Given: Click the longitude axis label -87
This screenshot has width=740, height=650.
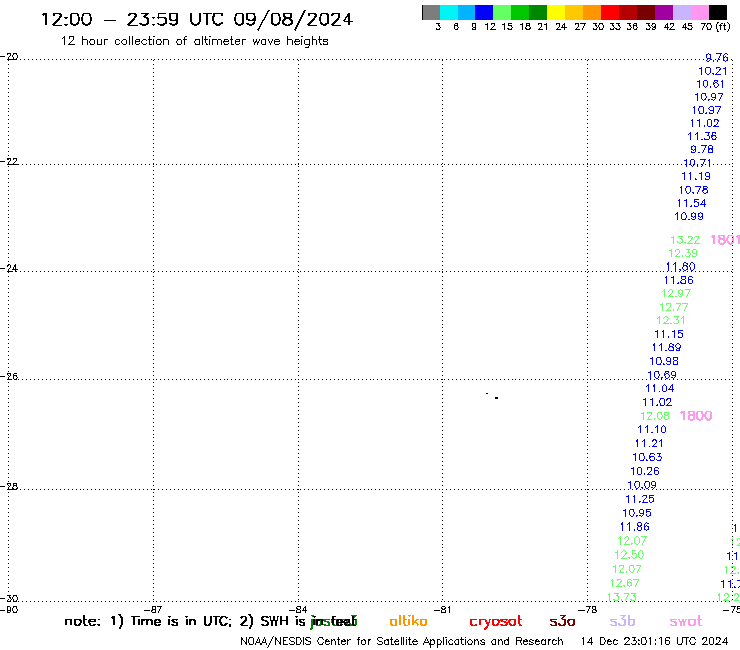Looking at the screenshot, I should point(153,610).
